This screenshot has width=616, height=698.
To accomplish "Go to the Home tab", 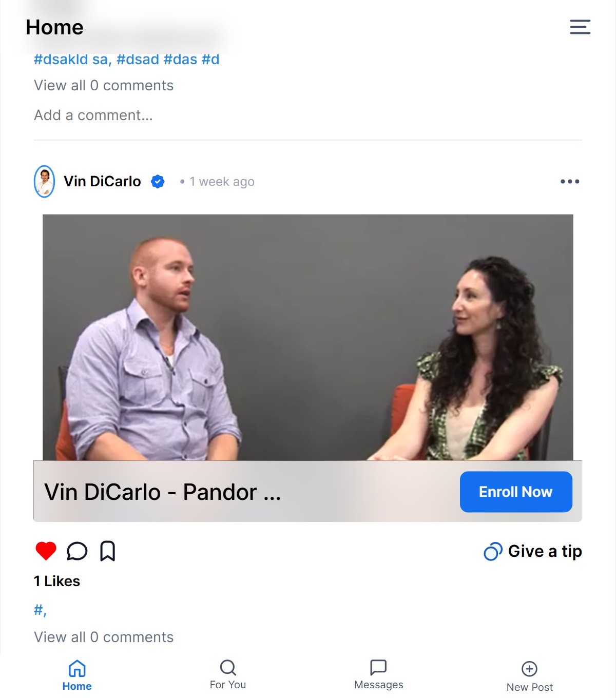I will click(77, 675).
